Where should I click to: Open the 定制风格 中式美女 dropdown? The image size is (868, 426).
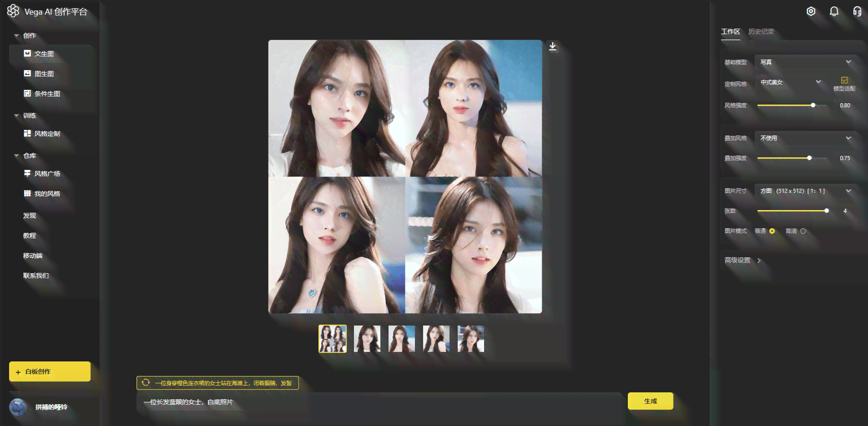pos(791,82)
